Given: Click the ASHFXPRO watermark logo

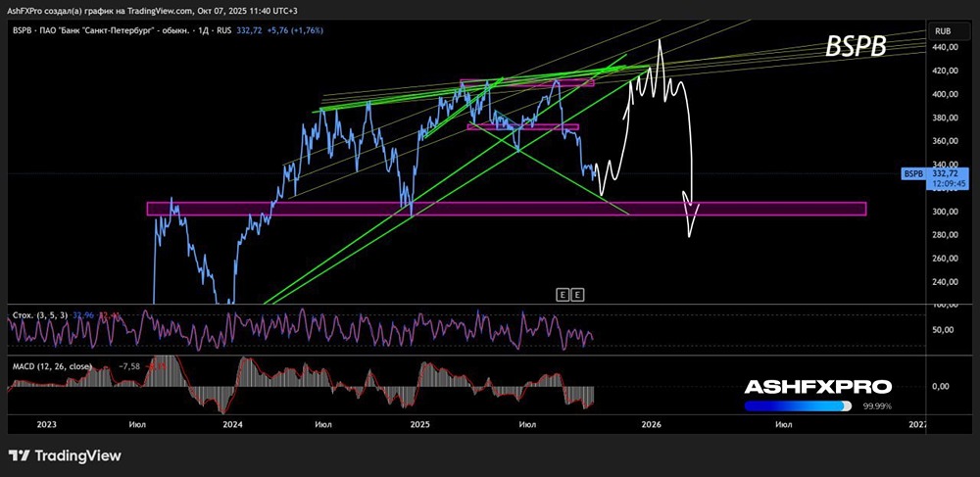Looking at the screenshot, I should point(818,387).
